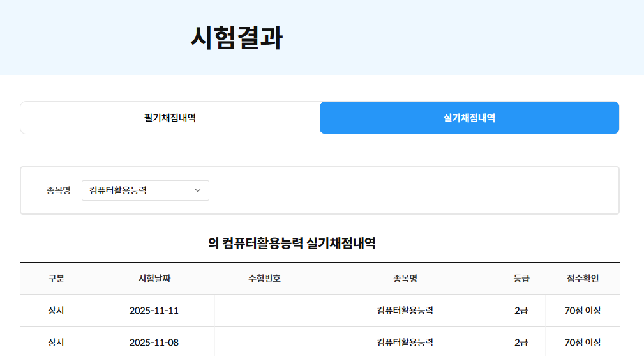This screenshot has height=356, width=644.
Task: Select the 2025-11-11 exam date cell
Action: pos(154,311)
